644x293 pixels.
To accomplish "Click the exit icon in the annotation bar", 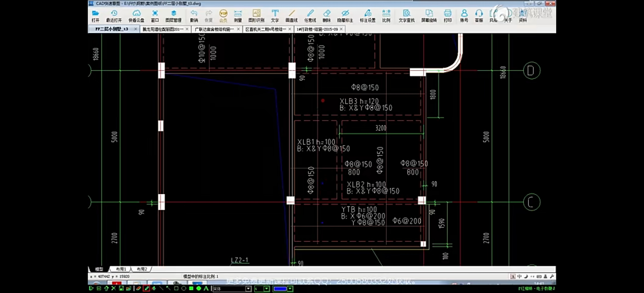I will (91, 288).
